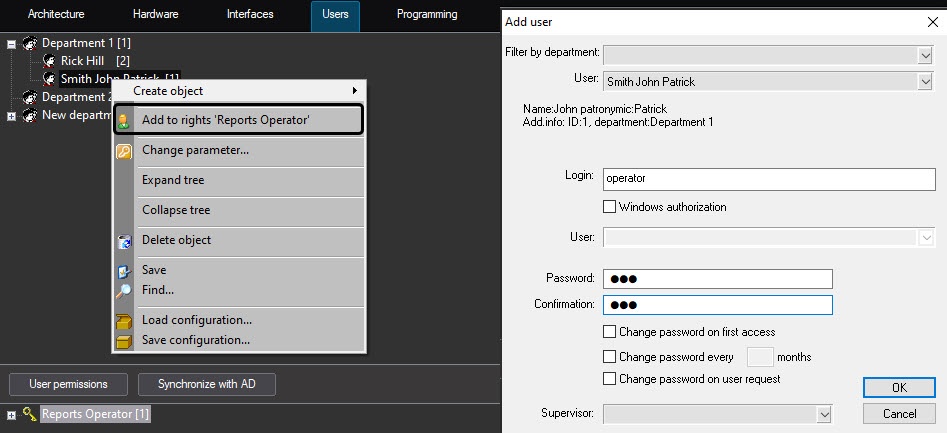Screen dimensions: 947x433
Task: Click the Delete object trash icon
Action: [x=124, y=241]
